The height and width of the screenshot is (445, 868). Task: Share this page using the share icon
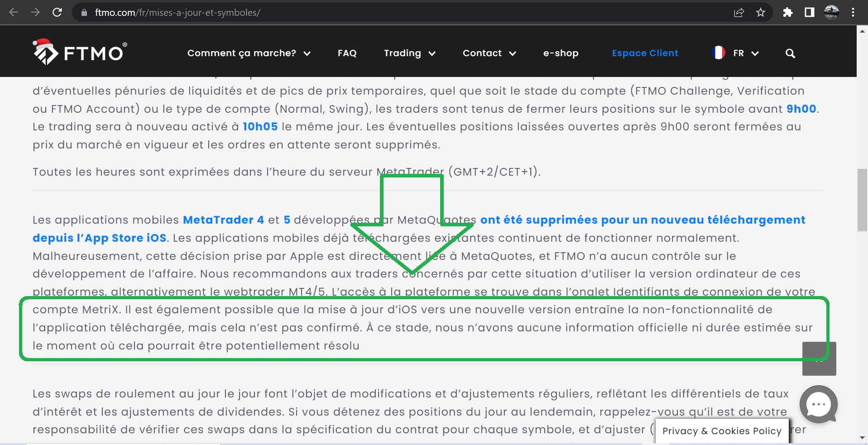[739, 12]
